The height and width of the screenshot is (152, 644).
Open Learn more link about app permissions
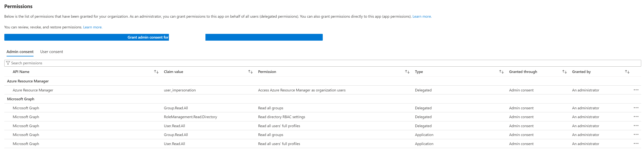tap(422, 17)
